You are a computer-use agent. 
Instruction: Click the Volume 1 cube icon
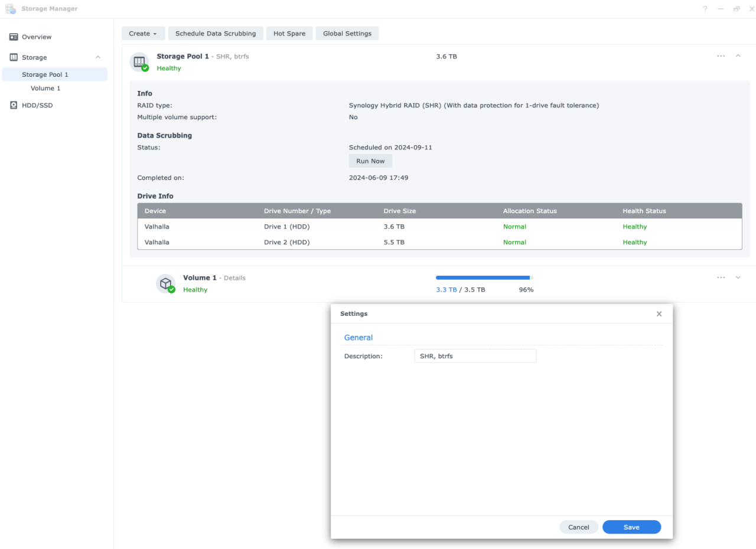[x=166, y=283]
